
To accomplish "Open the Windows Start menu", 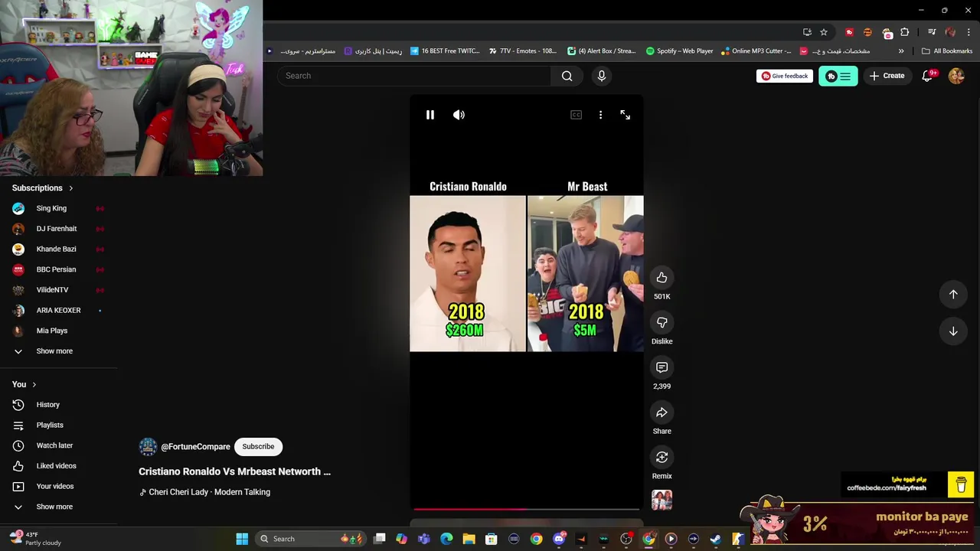I will click(x=242, y=539).
